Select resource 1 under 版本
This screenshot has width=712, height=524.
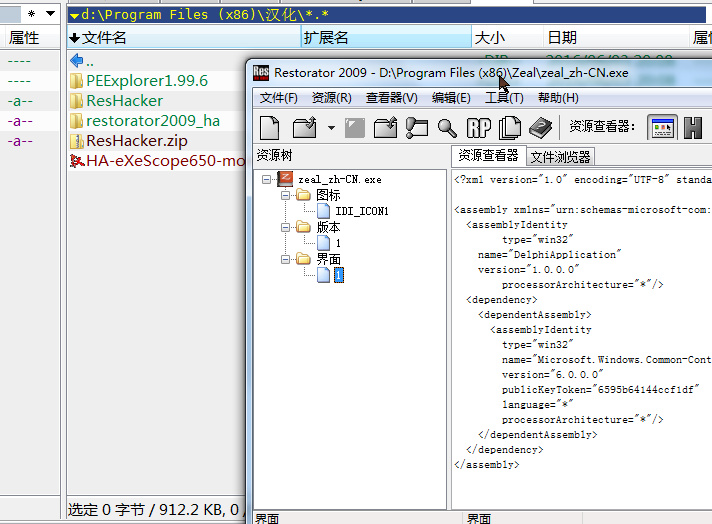point(338,243)
